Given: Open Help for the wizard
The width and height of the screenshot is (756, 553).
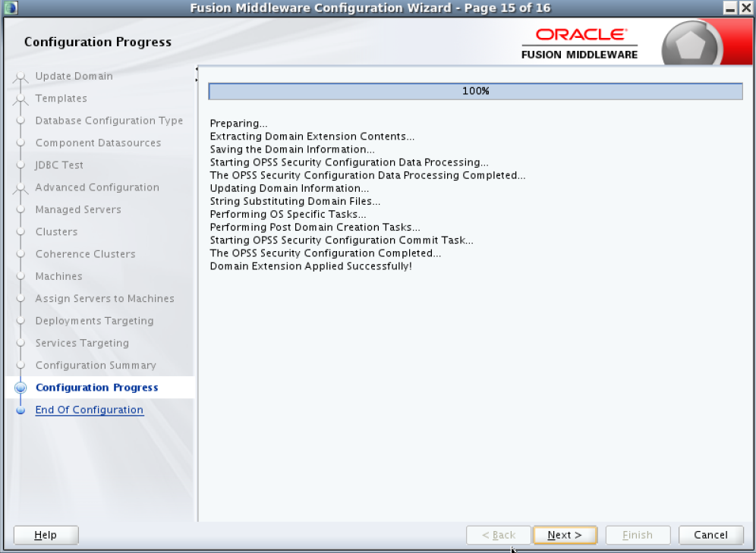Looking at the screenshot, I should [46, 535].
